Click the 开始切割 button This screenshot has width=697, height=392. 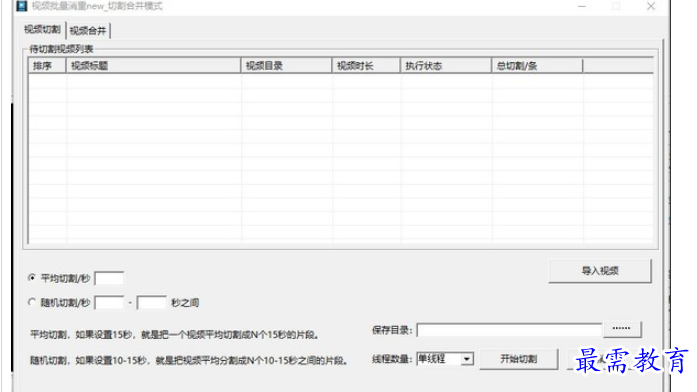(518, 359)
